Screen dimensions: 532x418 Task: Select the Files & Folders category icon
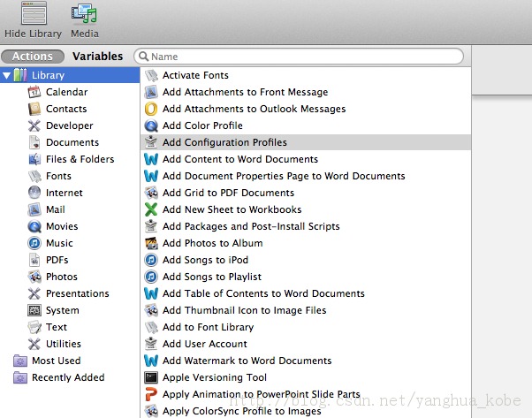click(x=34, y=159)
